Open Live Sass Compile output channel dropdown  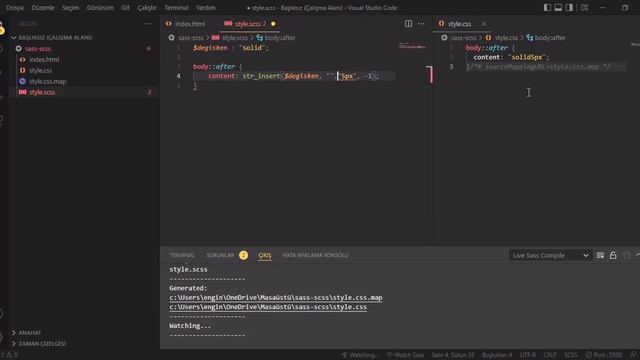point(550,255)
